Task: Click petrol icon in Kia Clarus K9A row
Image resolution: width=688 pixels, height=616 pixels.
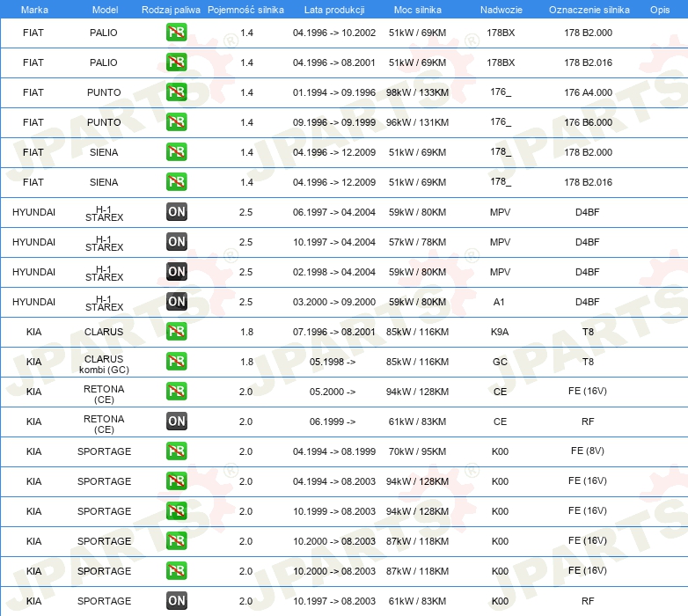Action: (176, 331)
